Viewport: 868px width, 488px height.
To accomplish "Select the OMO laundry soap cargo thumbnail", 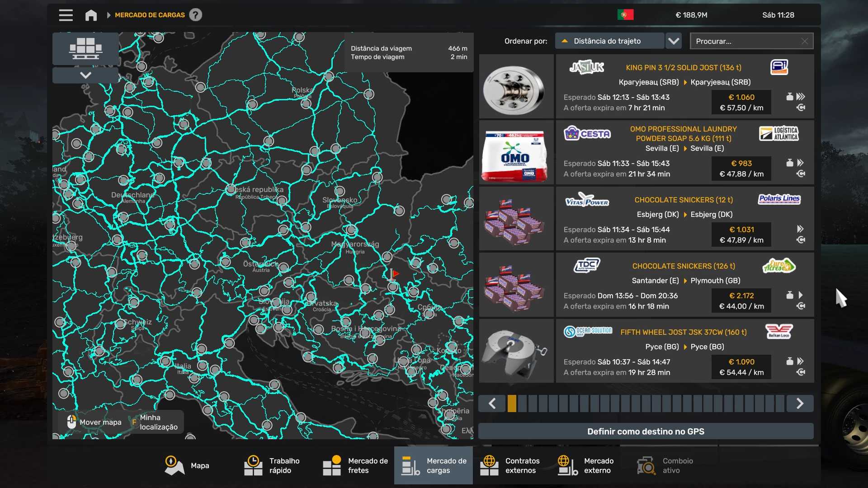I will coord(516,152).
